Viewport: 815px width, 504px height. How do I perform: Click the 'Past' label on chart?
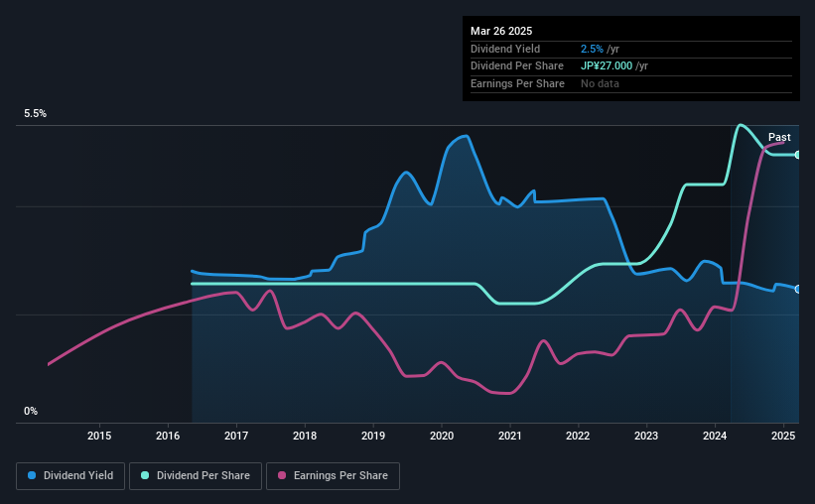point(779,137)
